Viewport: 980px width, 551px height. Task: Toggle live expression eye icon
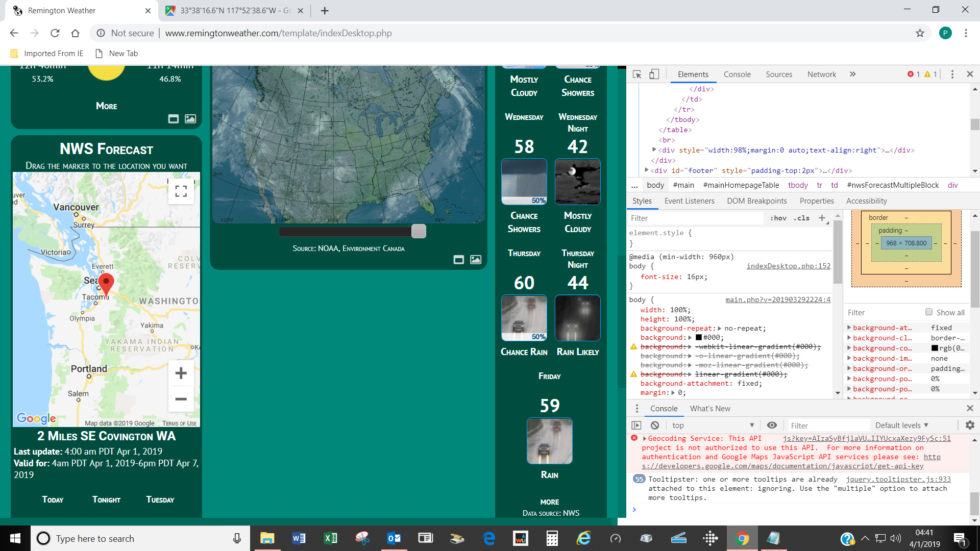click(772, 425)
